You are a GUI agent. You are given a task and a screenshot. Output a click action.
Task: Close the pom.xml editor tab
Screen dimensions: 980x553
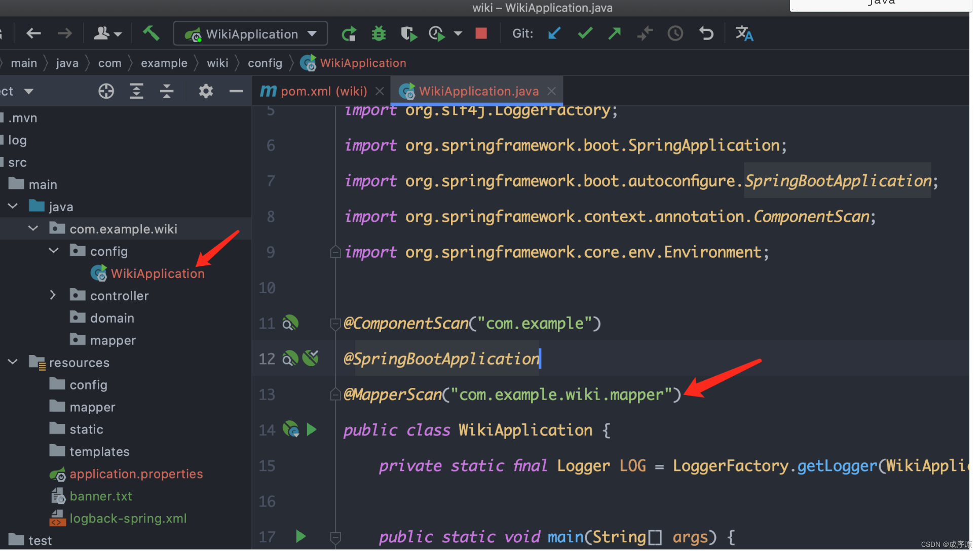click(380, 91)
